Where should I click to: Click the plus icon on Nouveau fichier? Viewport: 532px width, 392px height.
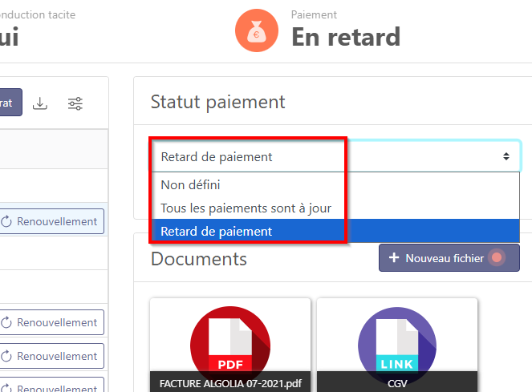point(394,258)
